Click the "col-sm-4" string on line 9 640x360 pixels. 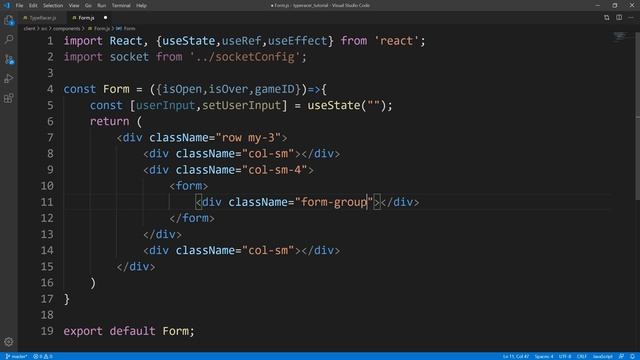[x=274, y=170]
